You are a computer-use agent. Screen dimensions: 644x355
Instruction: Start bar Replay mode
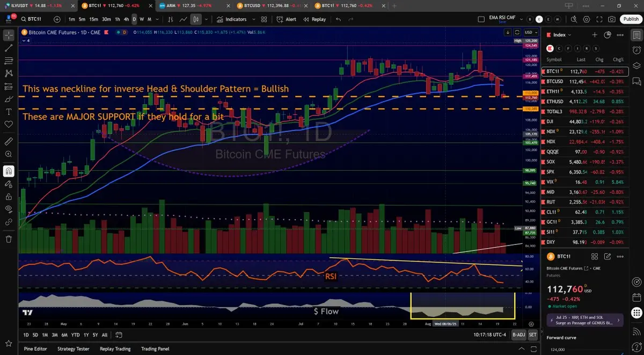coord(314,19)
